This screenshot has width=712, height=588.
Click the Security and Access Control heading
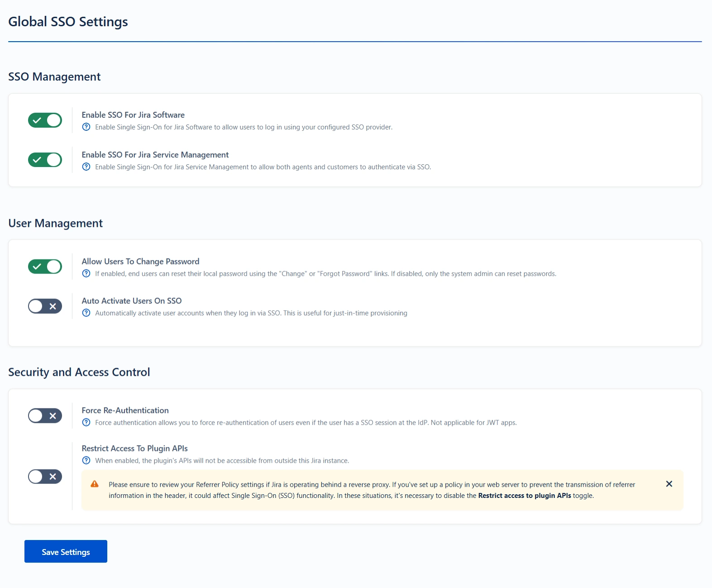pos(79,372)
